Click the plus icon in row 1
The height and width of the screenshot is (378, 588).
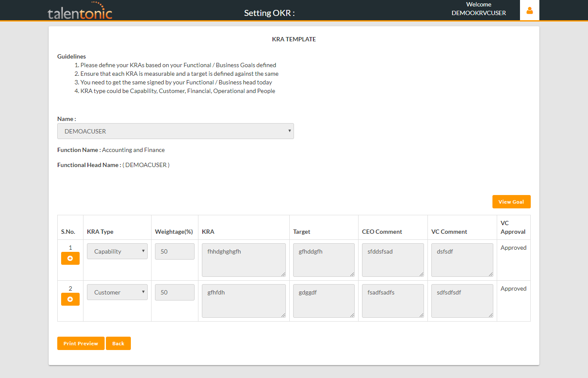click(x=70, y=258)
